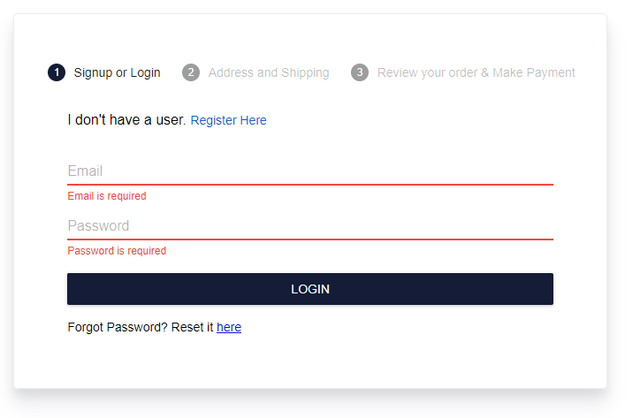Click the "Email is required" error message
The width and height of the screenshot is (640, 418).
[x=107, y=197]
